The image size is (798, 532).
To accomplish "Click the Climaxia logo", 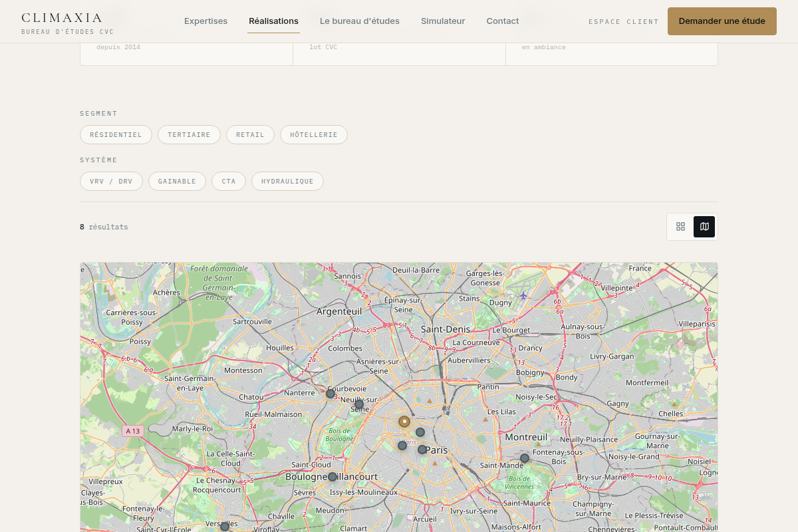I will [67, 23].
